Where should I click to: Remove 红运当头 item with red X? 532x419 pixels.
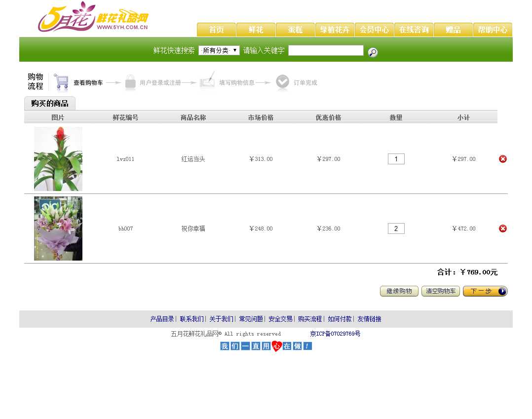[502, 159]
